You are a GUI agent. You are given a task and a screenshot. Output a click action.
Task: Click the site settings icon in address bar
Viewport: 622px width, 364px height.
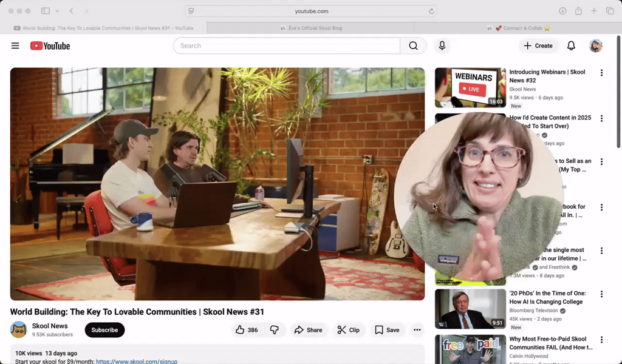[x=191, y=11]
